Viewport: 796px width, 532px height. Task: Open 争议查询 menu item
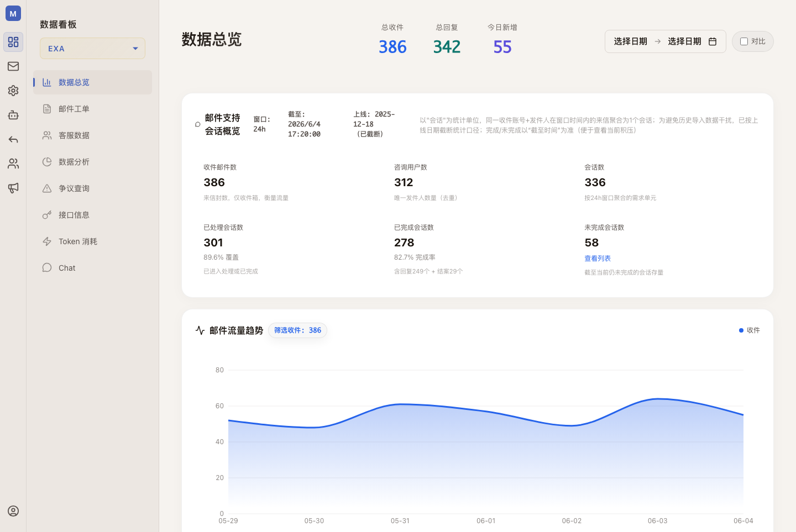point(92,188)
